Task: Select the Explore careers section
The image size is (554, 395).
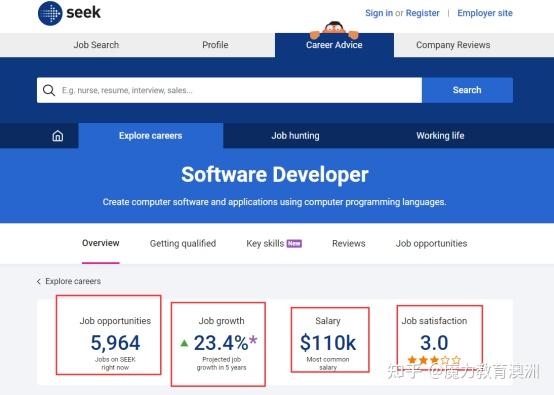Action: click(x=151, y=136)
